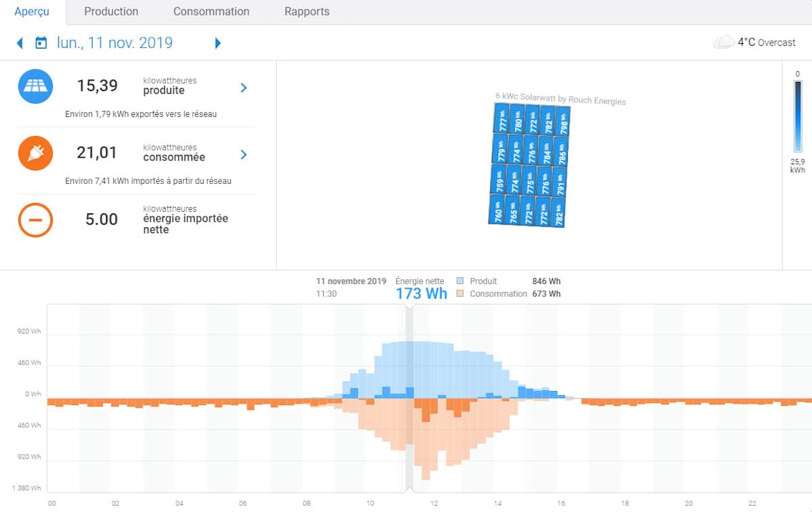Select the solar panel showing 760 Wh

(x=497, y=211)
